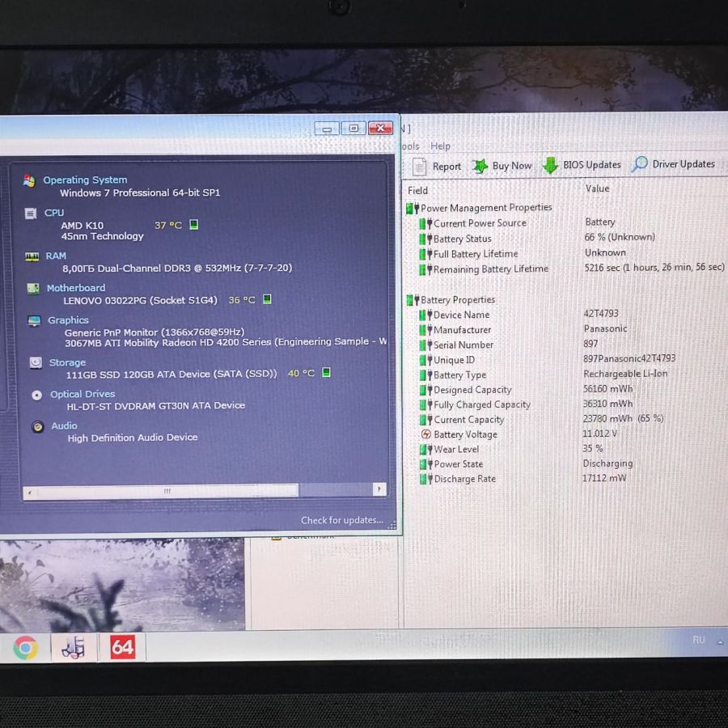
Task: Click the 56160 mWh value
Action: 607,388
